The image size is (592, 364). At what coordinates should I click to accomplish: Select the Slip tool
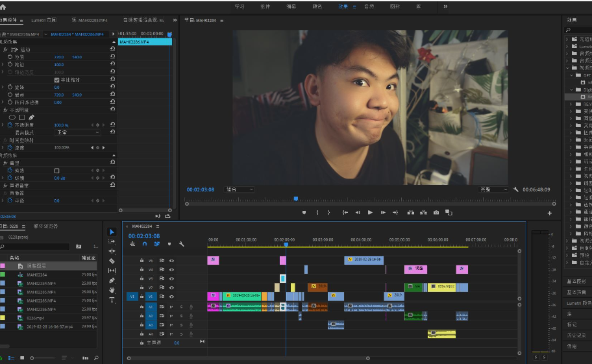112,271
